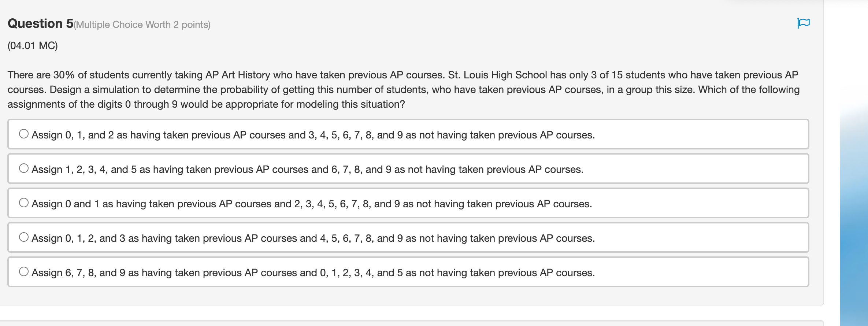Click the bottom answer option box
Screen dimensions: 868x326
click(x=403, y=272)
